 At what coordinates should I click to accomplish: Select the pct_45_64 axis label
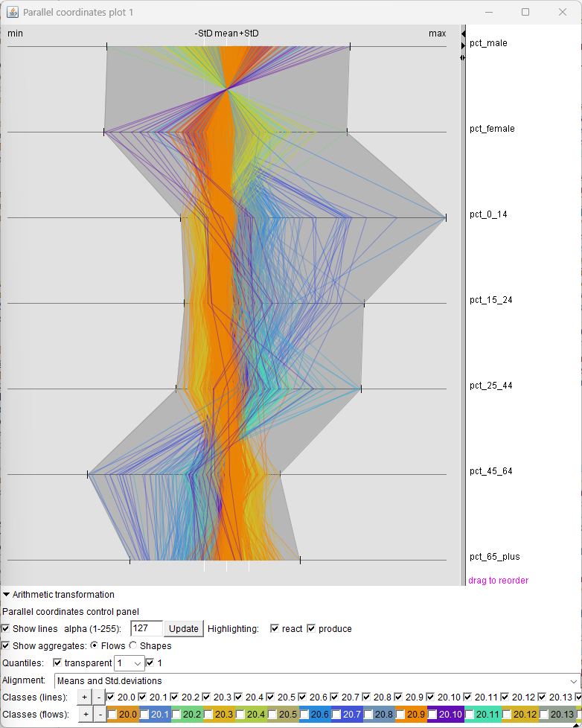[x=490, y=471]
